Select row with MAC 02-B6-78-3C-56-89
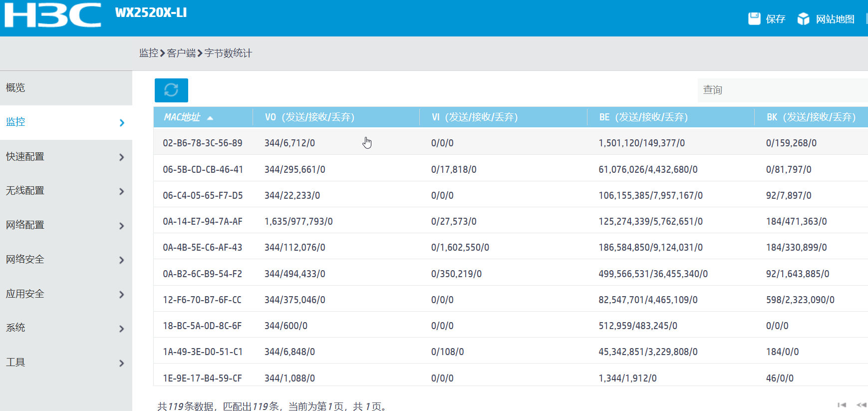Screen dimensions: 868x411 (x=203, y=143)
